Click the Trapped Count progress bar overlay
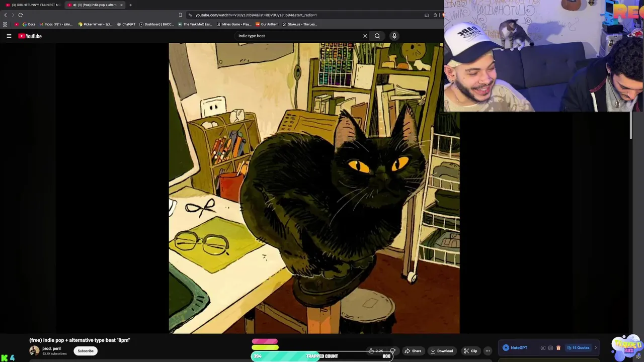This screenshot has height=362, width=644. pos(322,356)
